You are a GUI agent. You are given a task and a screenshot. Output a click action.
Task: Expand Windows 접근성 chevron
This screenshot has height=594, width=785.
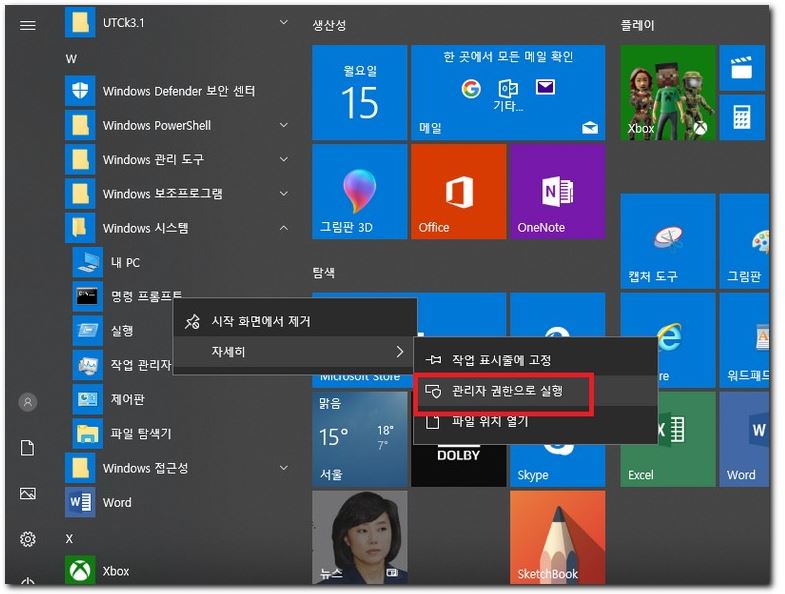[x=284, y=468]
